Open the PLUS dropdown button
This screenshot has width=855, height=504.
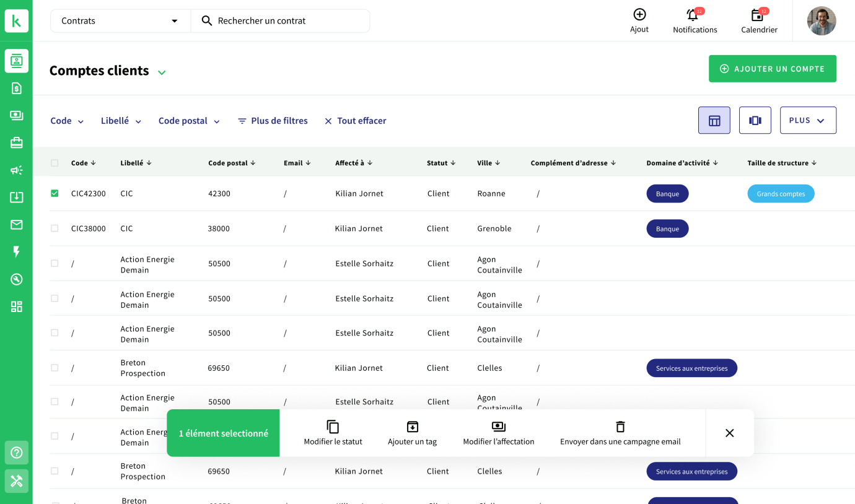807,120
